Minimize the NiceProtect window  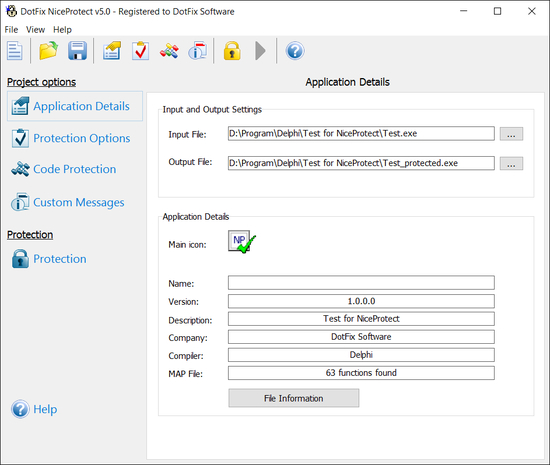coord(463,11)
